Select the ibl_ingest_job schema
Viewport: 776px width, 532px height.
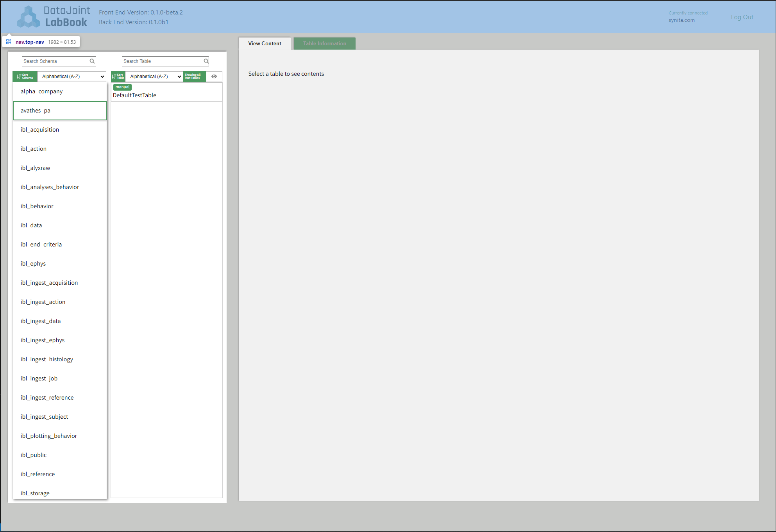[60, 378]
